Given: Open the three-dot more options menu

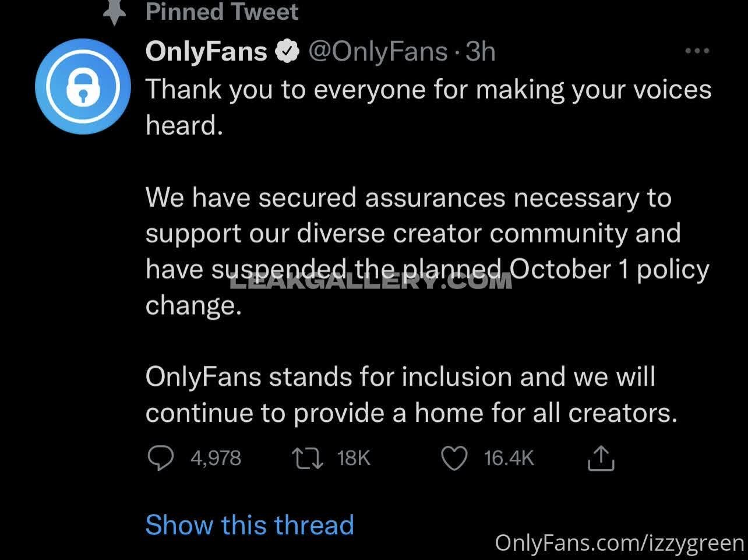Looking at the screenshot, I should (x=697, y=51).
